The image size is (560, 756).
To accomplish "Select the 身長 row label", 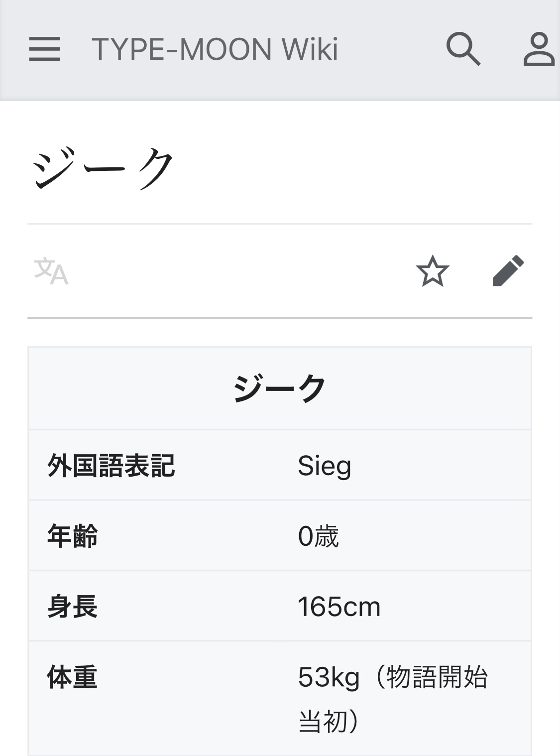I will click(73, 607).
